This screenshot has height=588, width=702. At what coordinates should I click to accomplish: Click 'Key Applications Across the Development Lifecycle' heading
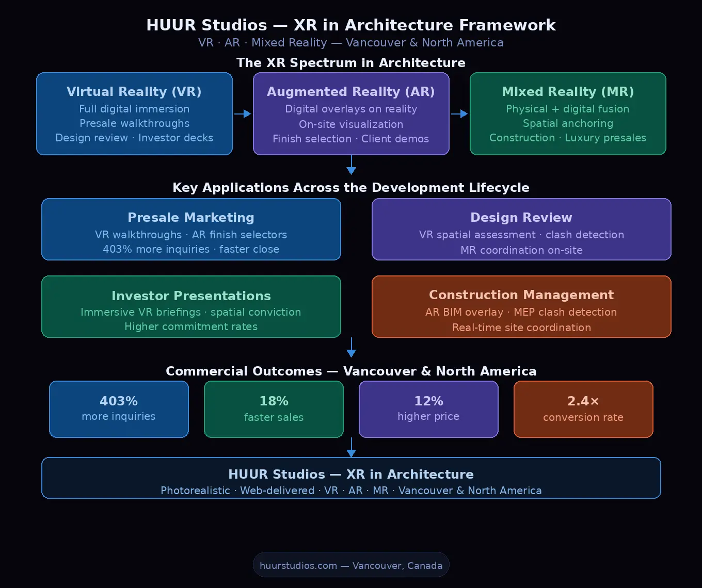(x=351, y=188)
